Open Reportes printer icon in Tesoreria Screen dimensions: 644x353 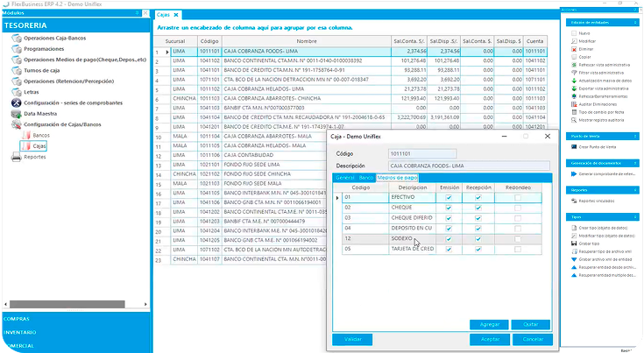click(17, 157)
